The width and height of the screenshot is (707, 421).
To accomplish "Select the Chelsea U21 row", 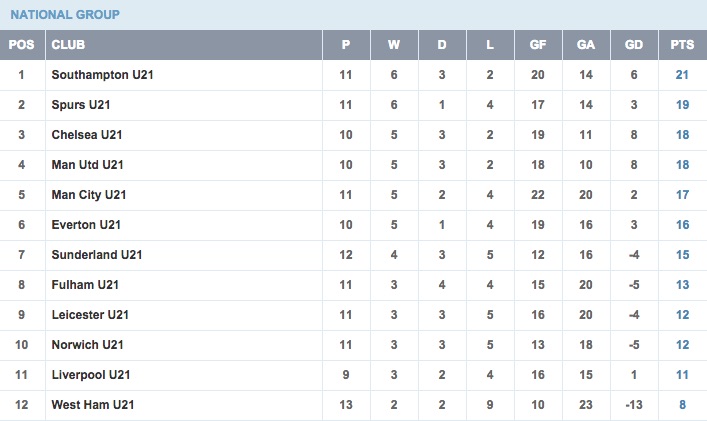I will click(x=354, y=135).
